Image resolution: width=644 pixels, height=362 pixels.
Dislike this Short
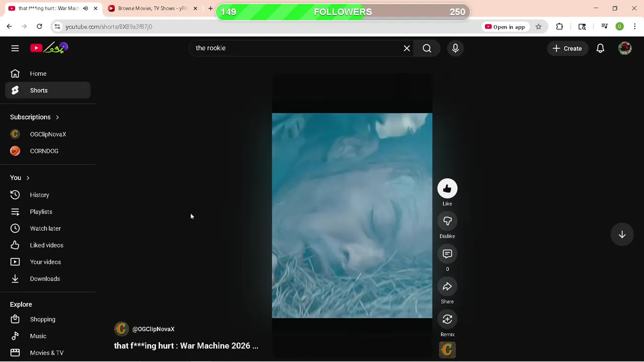point(447,221)
